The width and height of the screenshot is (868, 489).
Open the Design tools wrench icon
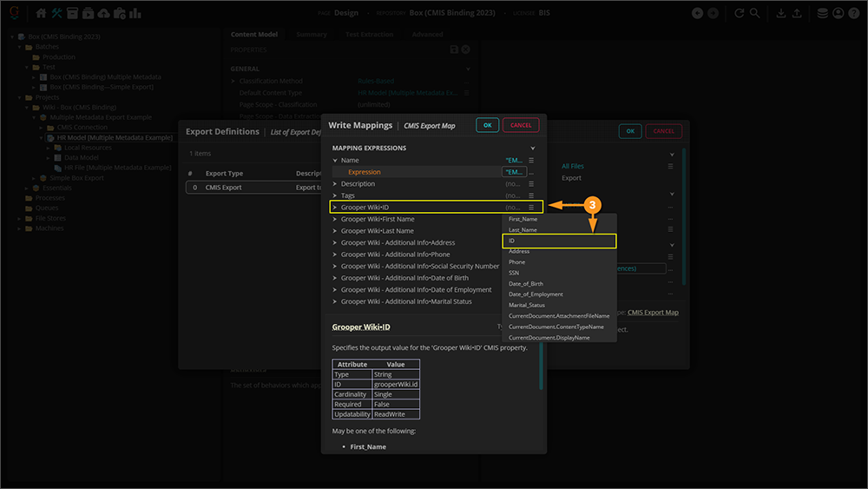click(x=57, y=13)
